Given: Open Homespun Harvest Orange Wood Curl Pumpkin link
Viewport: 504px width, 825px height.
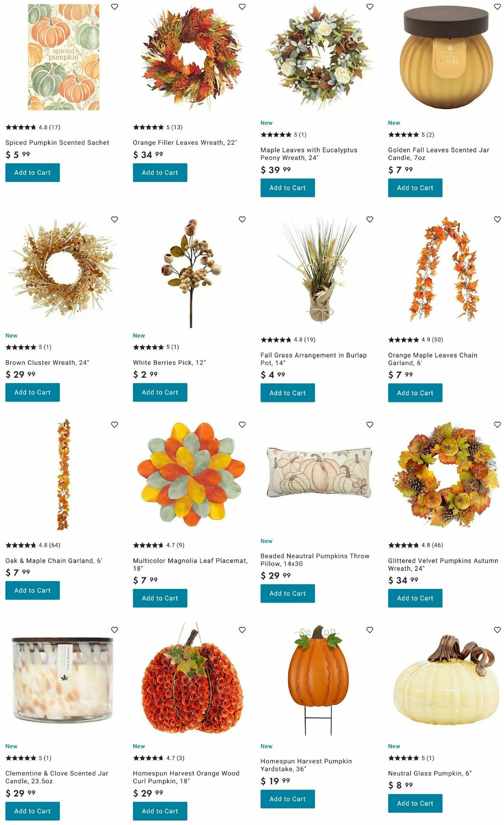Looking at the screenshot, I should click(186, 777).
